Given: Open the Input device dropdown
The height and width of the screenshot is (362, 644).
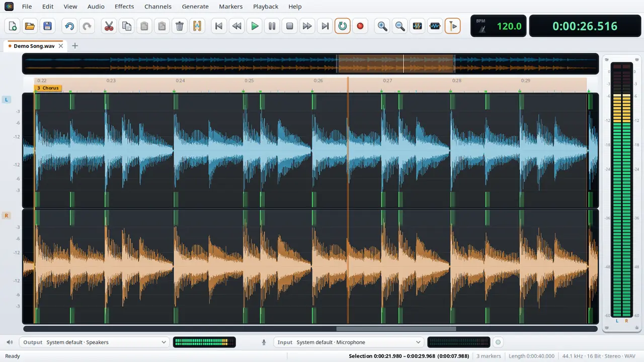Looking at the screenshot, I should click(349, 342).
